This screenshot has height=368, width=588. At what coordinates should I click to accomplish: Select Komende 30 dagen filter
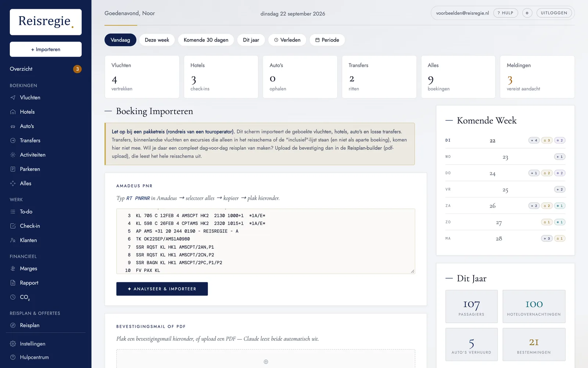click(206, 40)
